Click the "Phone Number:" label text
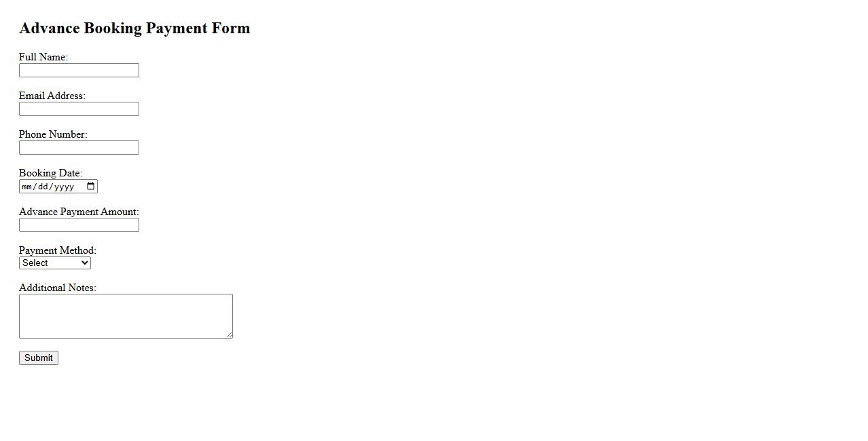Image resolution: width=868 pixels, height=441 pixels. (x=53, y=134)
